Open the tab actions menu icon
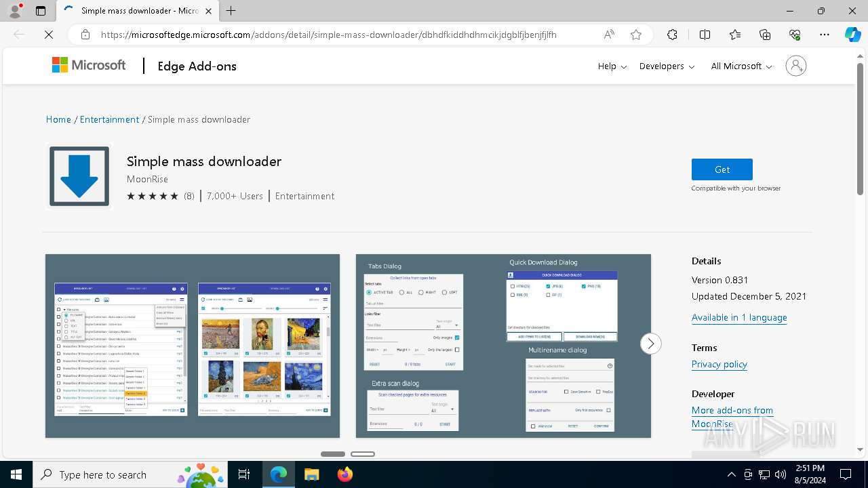Screen dimensions: 868x488 41,11
